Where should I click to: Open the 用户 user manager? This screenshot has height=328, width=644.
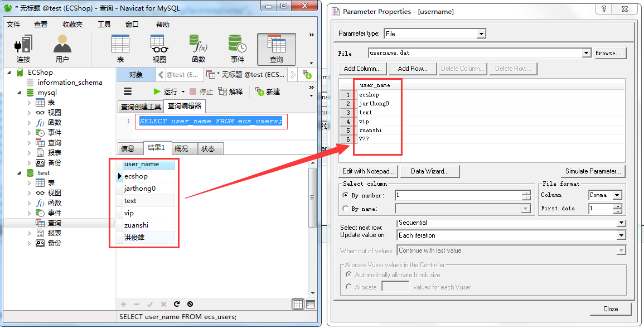62,49
